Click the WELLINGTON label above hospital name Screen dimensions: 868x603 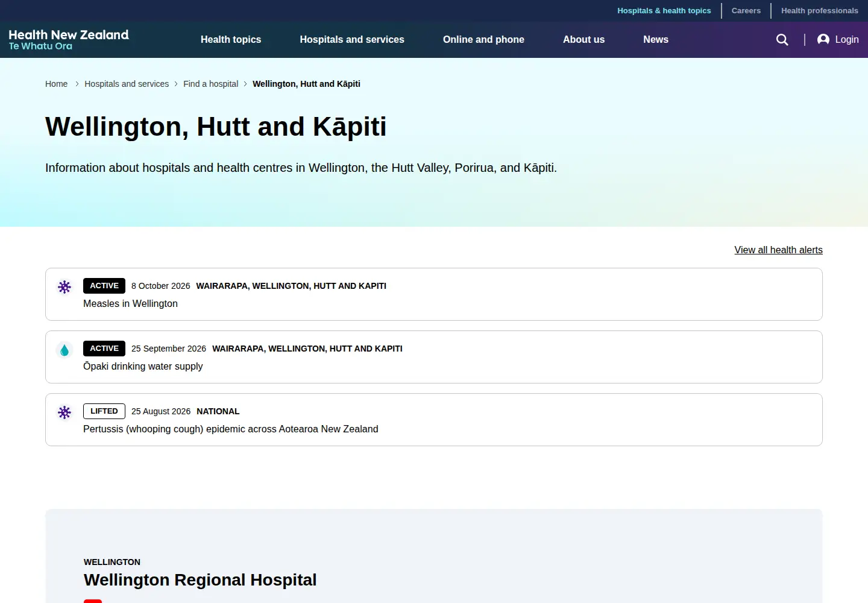112,562
